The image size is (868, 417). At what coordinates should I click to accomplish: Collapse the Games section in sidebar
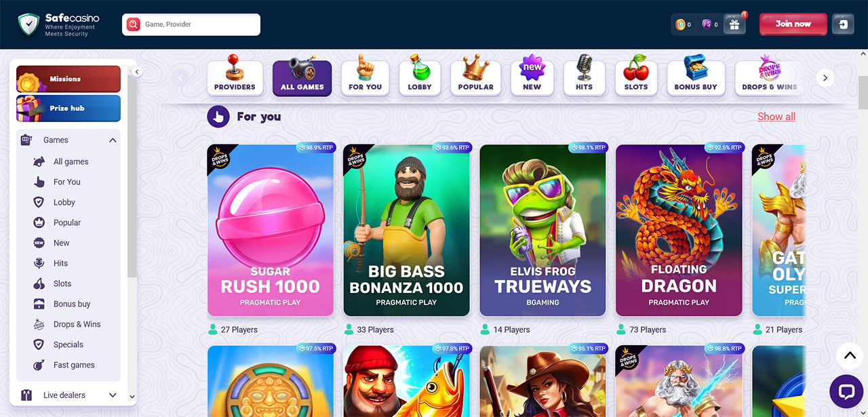click(x=113, y=140)
